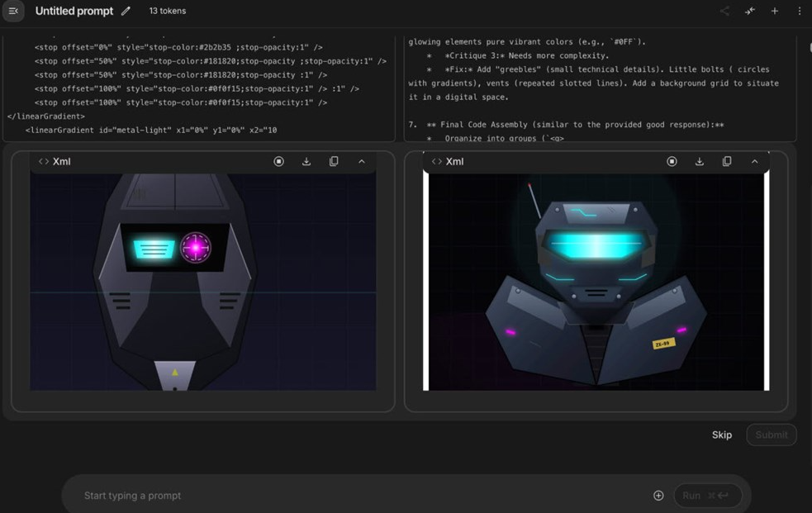The width and height of the screenshot is (812, 513).
Task: Toggle the sidebar menu icon
Action: (13, 11)
